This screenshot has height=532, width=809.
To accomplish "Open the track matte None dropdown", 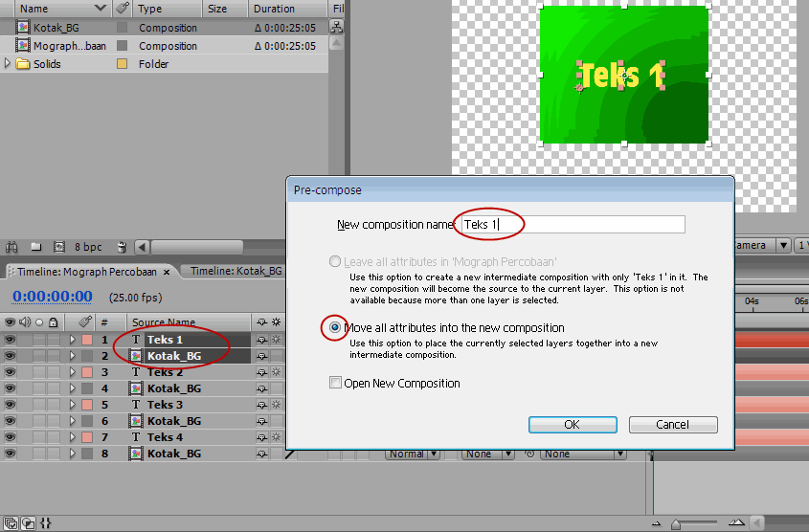I will 488,454.
